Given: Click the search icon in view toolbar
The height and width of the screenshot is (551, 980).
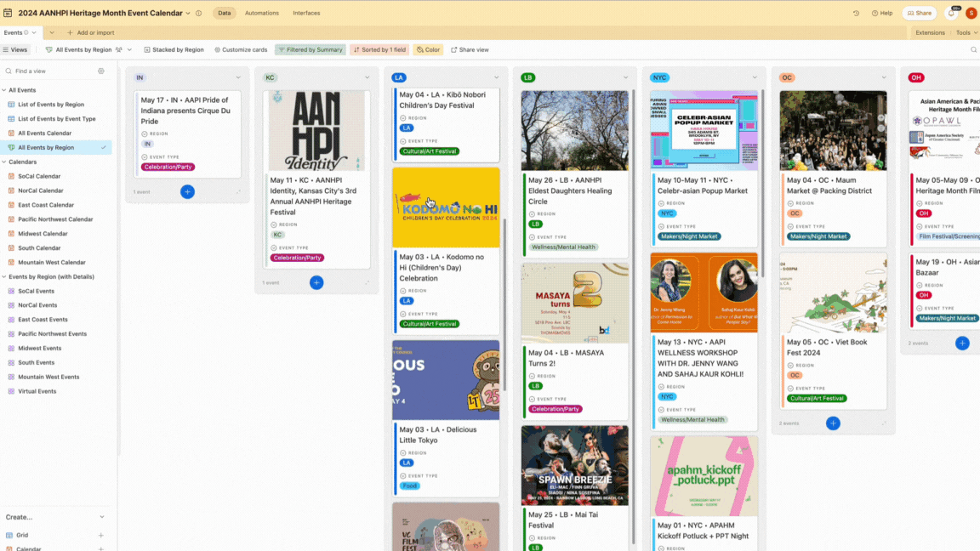Looking at the screenshot, I should [973, 50].
